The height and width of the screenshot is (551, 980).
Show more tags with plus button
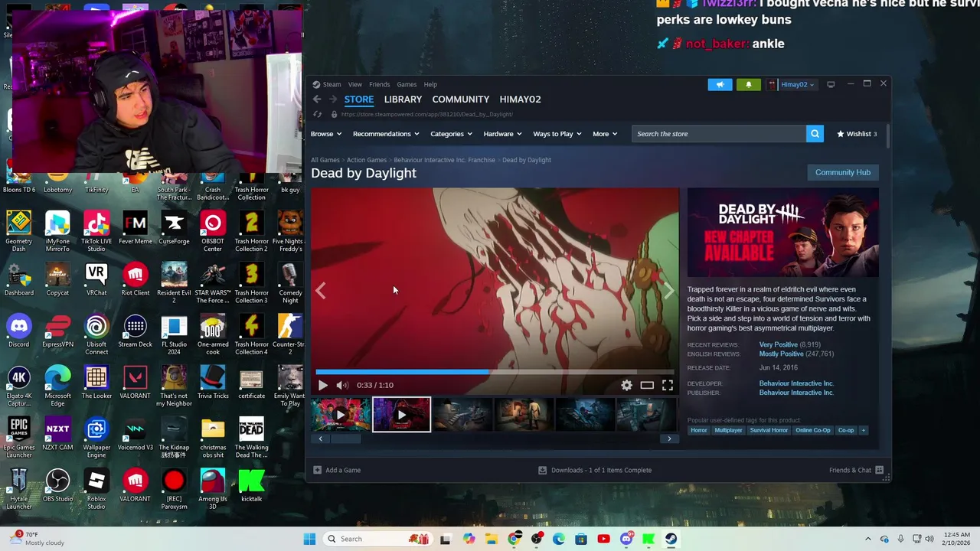(864, 430)
